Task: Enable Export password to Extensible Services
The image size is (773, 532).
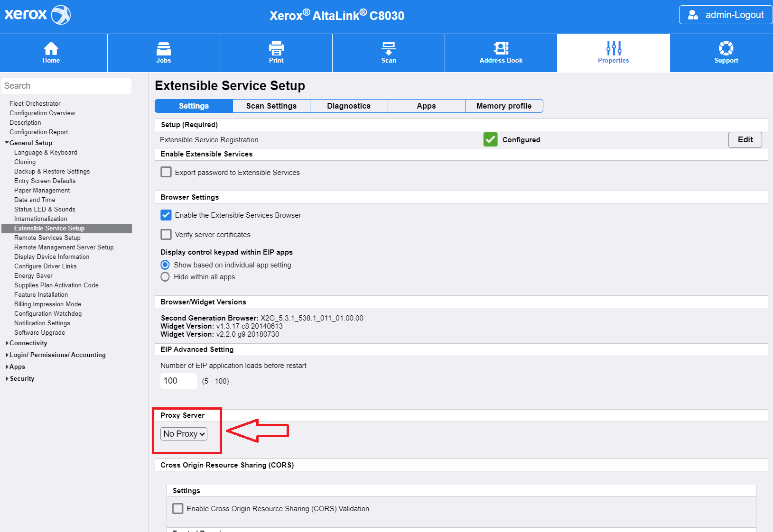Action: click(x=166, y=172)
